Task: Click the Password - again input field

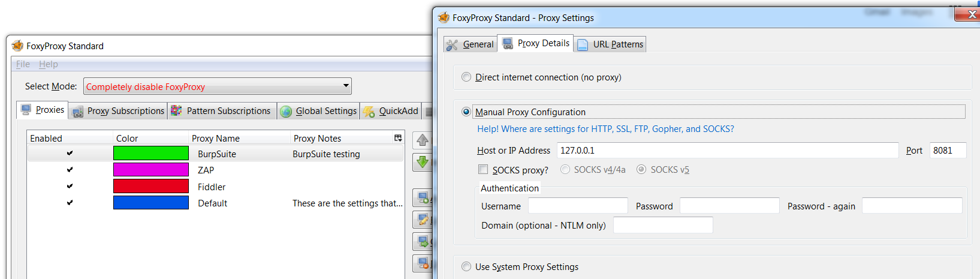Action: 912,206
